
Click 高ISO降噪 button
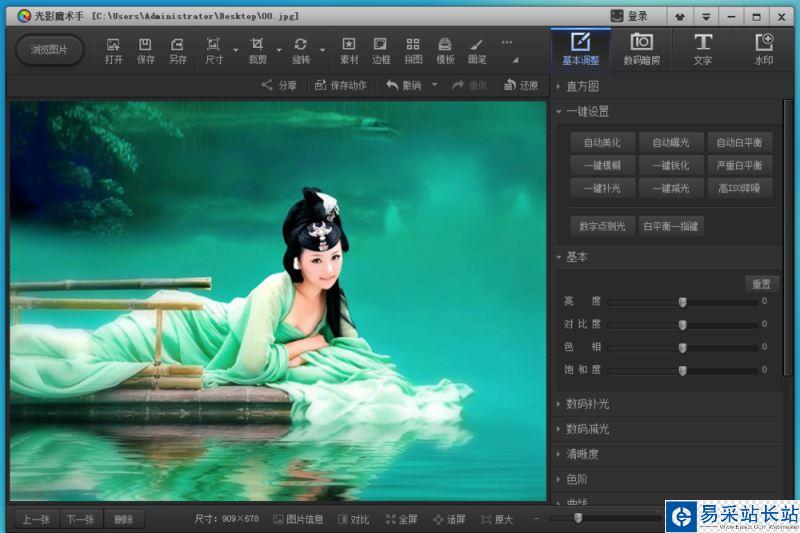pyautogui.click(x=739, y=188)
